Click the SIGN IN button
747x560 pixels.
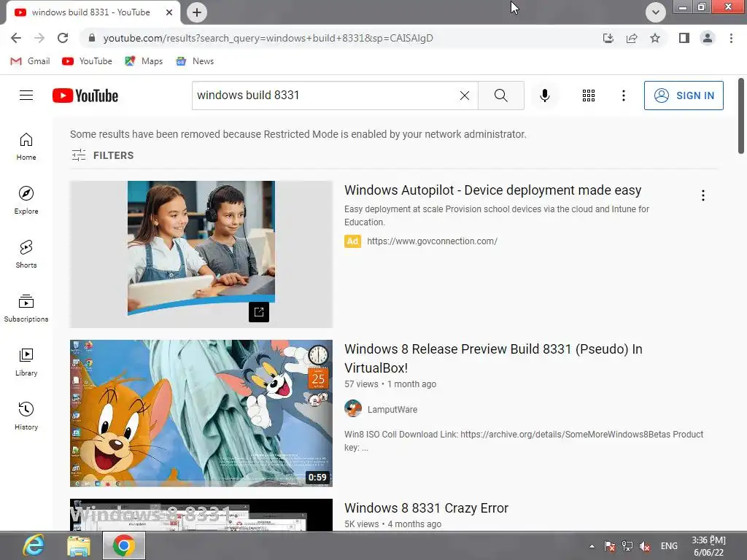coord(684,96)
